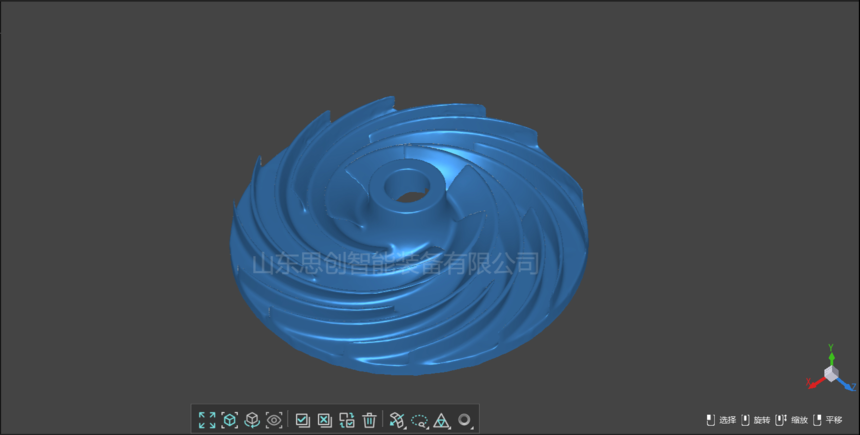Toggle the framed eye visibility icon
The image size is (860, 435).
[x=274, y=420]
